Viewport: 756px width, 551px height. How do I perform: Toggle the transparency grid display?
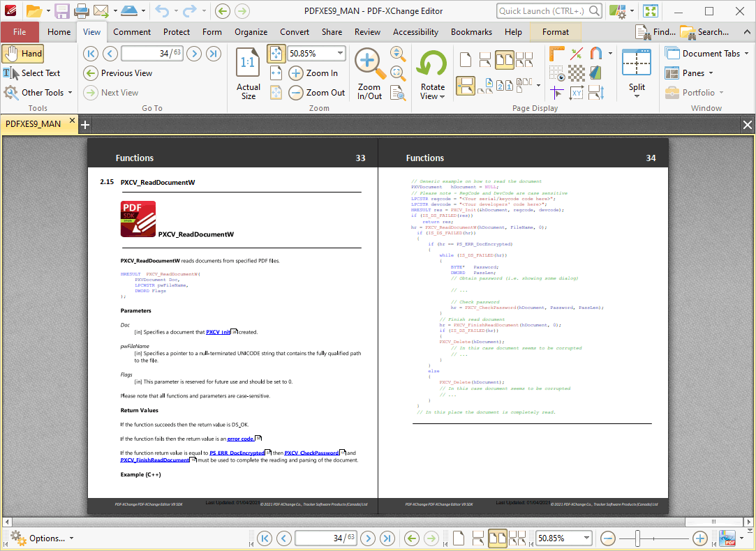[x=576, y=73]
